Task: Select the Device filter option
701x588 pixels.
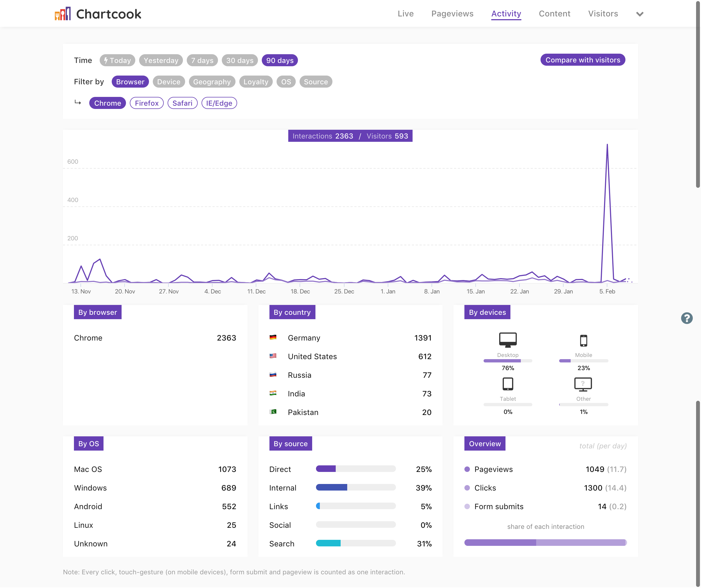Action: coord(169,82)
